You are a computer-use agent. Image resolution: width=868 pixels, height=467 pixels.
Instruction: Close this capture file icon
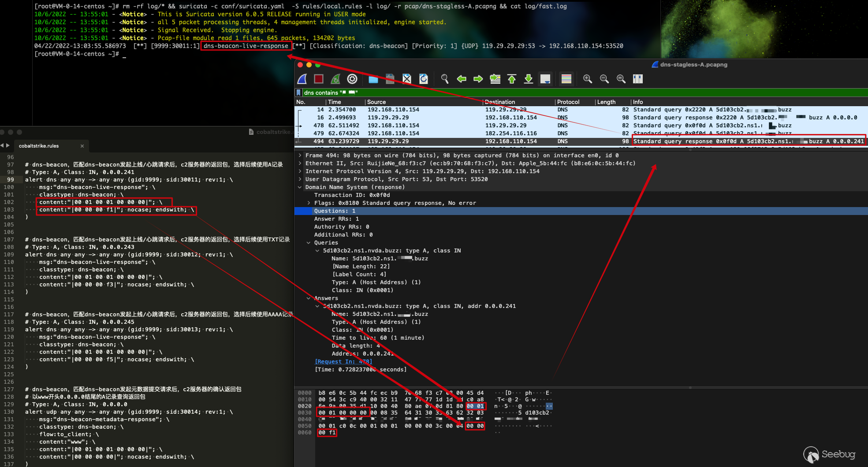[x=407, y=79]
